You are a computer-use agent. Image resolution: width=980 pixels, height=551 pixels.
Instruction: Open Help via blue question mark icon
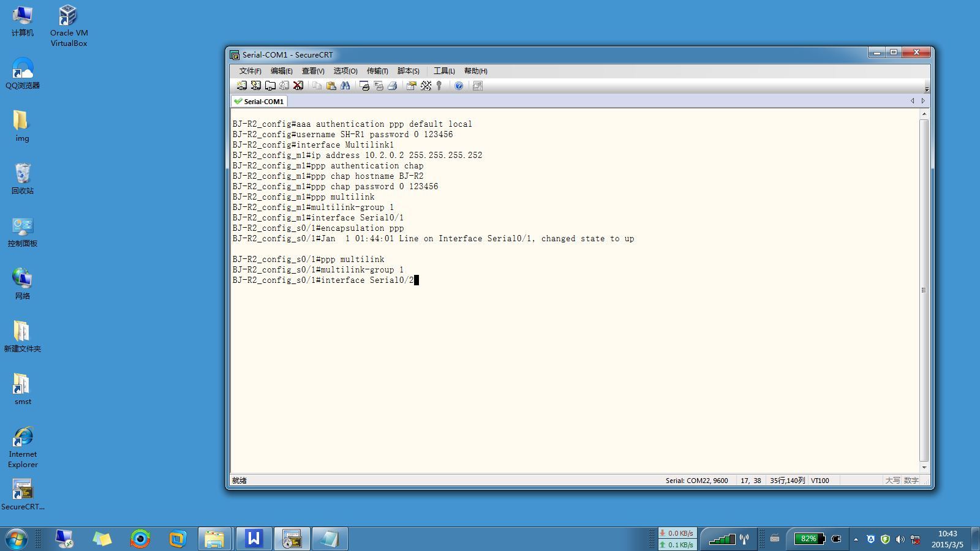459,86
